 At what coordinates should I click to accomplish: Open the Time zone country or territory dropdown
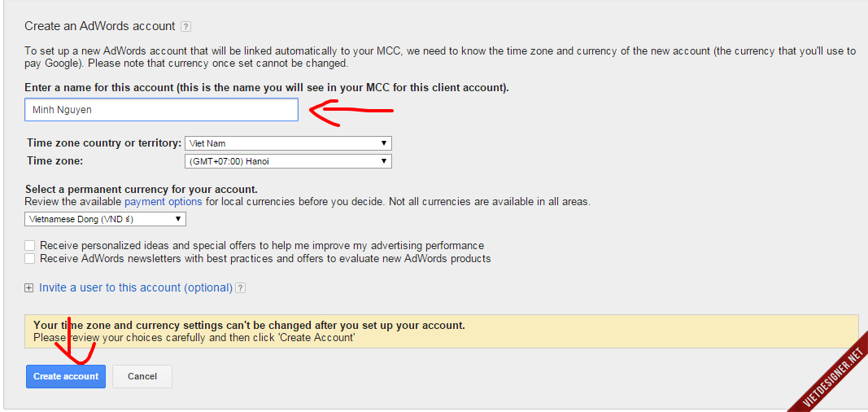[x=289, y=143]
